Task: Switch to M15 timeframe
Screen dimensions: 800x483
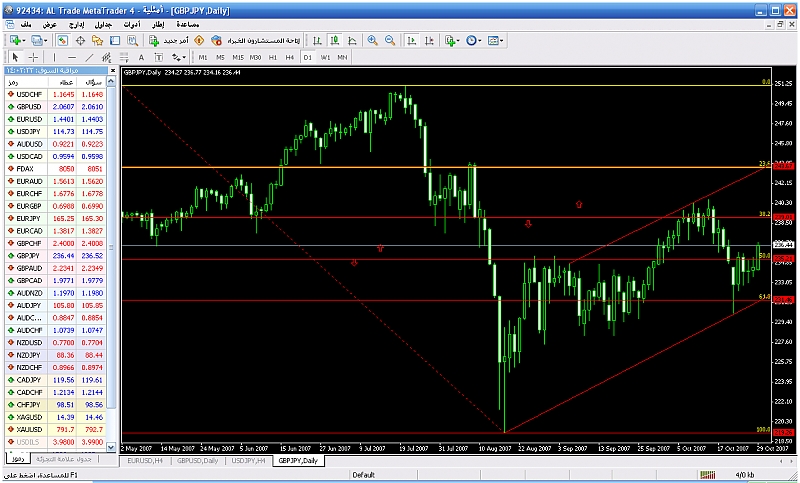Action: point(238,57)
